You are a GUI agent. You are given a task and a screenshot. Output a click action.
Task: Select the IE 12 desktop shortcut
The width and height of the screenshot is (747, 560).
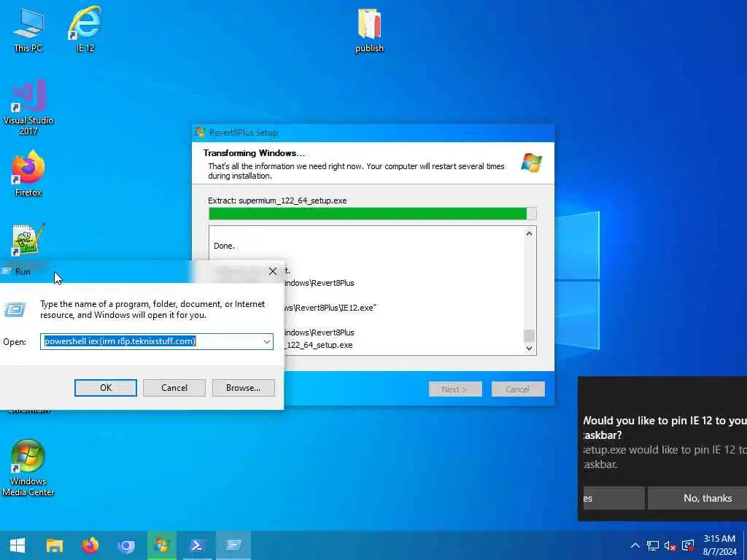coord(85,29)
